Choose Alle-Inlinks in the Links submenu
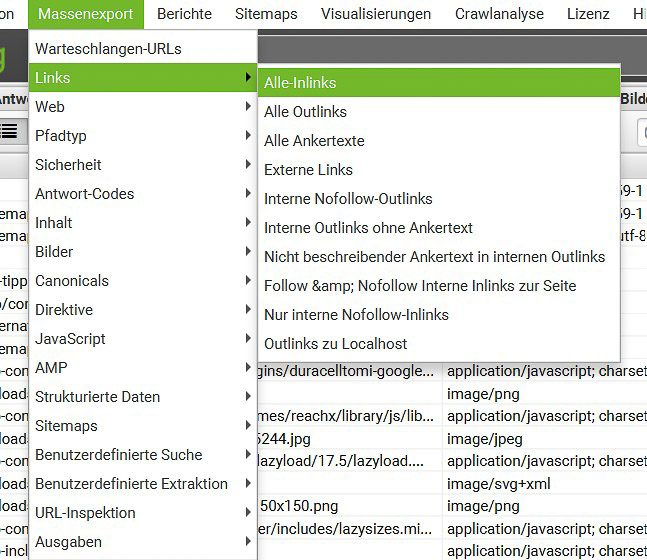Screen dimensions: 647x560 (x=300, y=83)
